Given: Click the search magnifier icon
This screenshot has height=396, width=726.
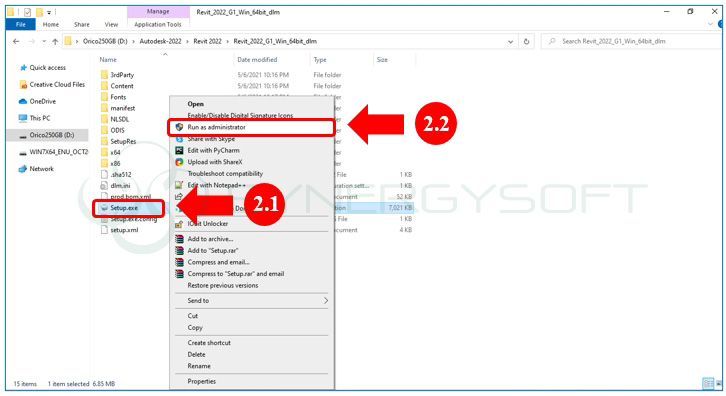Looking at the screenshot, I should point(552,41).
